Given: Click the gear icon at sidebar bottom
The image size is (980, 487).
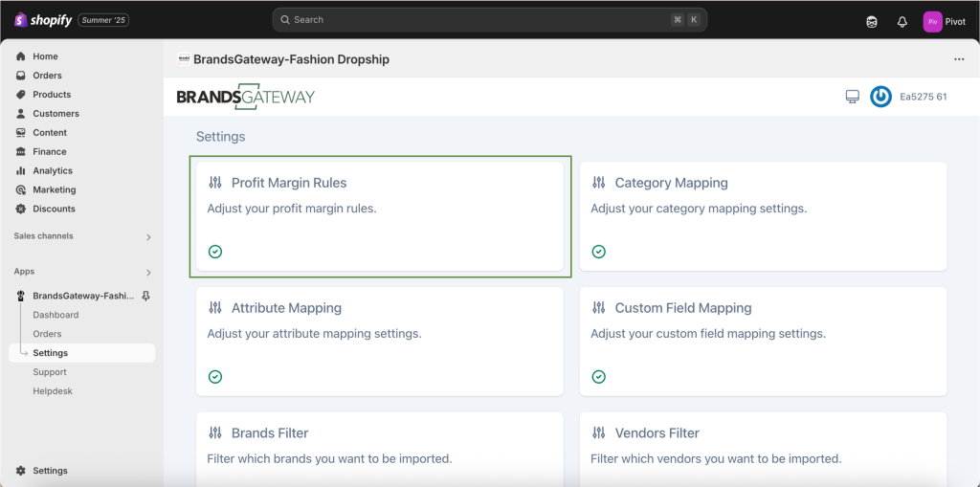Looking at the screenshot, I should [21, 470].
